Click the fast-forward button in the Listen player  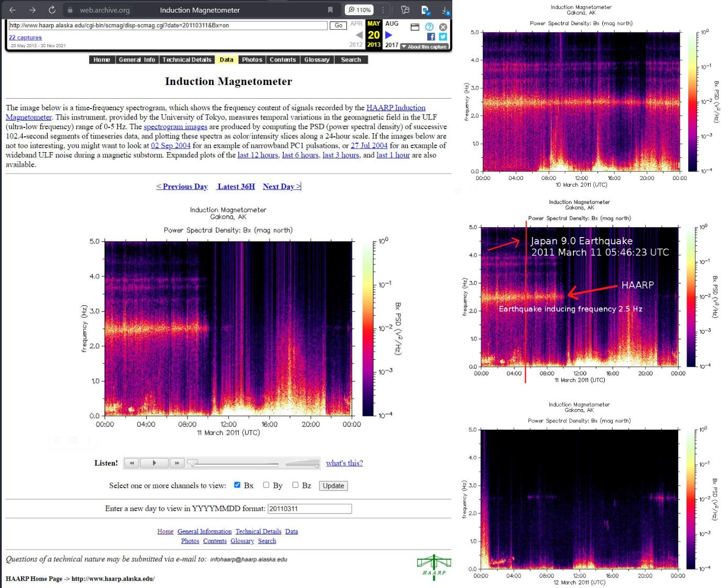click(x=177, y=463)
